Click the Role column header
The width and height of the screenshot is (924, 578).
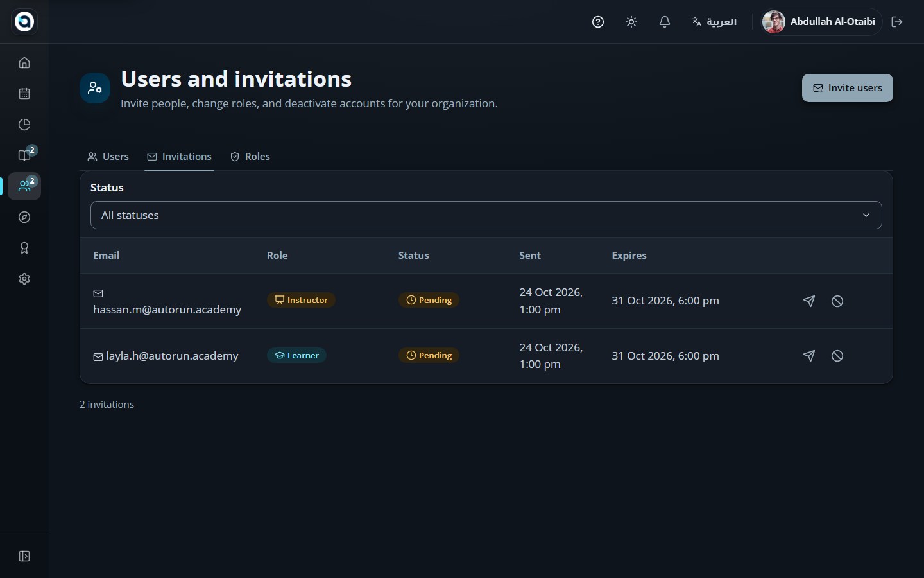277,256
